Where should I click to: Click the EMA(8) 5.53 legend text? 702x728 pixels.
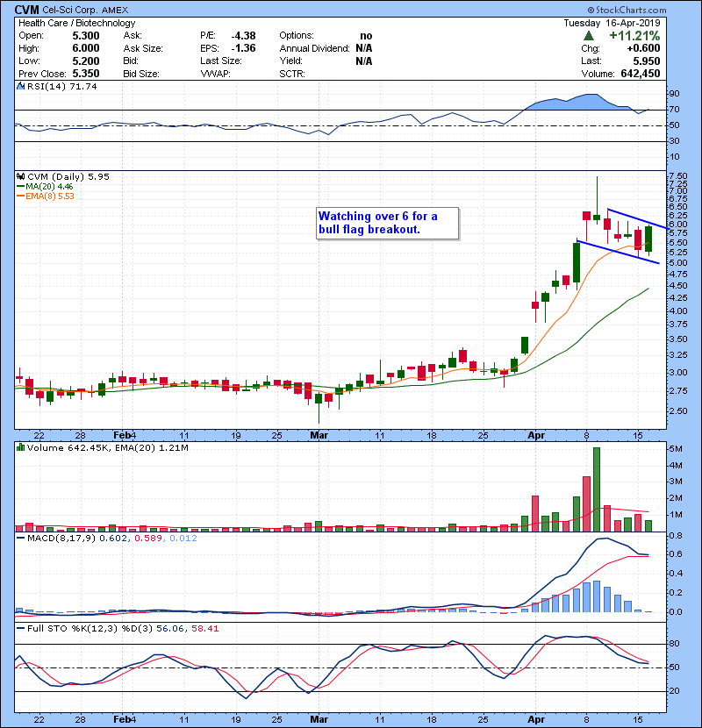tap(50, 196)
